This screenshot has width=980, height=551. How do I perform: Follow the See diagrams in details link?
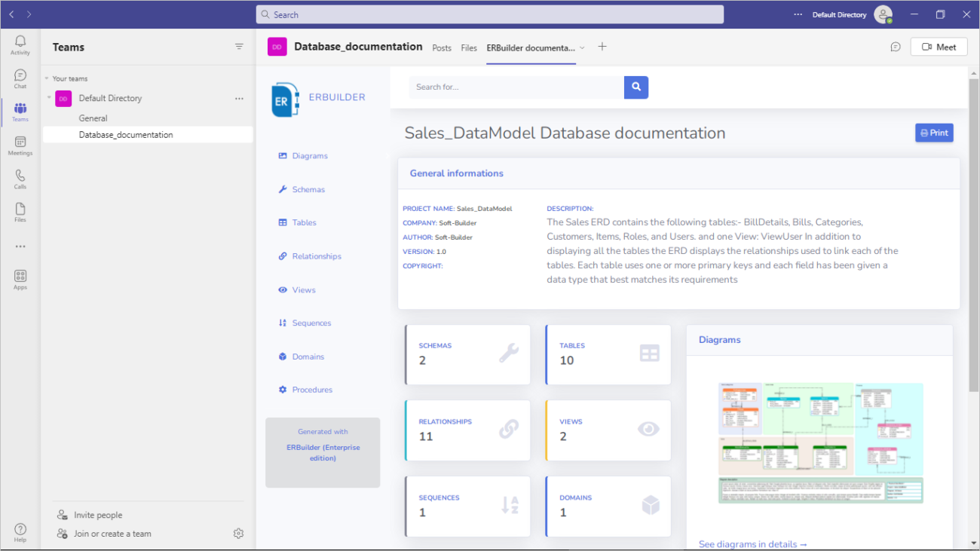[x=752, y=543]
